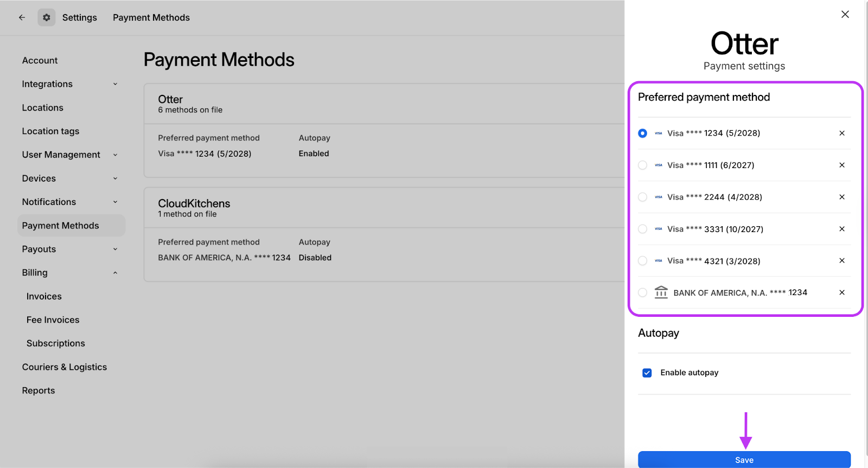Click the Visa logo for card 2244

[x=658, y=197]
